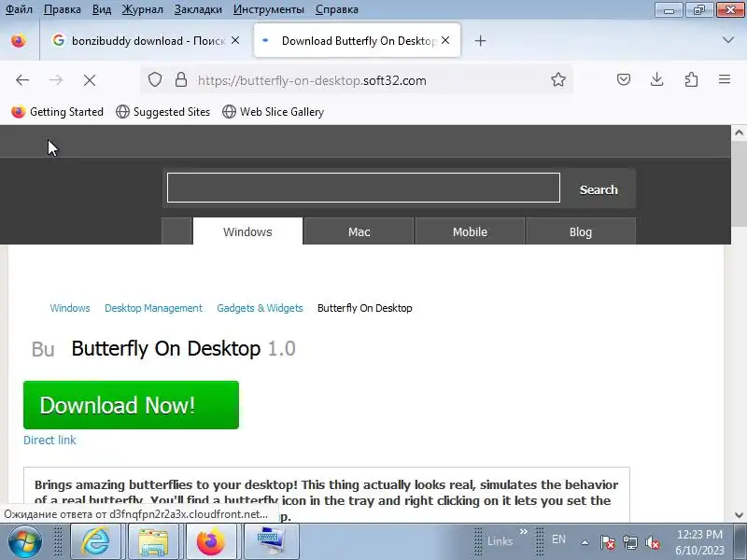Image resolution: width=747 pixels, height=560 pixels.
Task: Click the soft32 search input field
Action: (363, 188)
